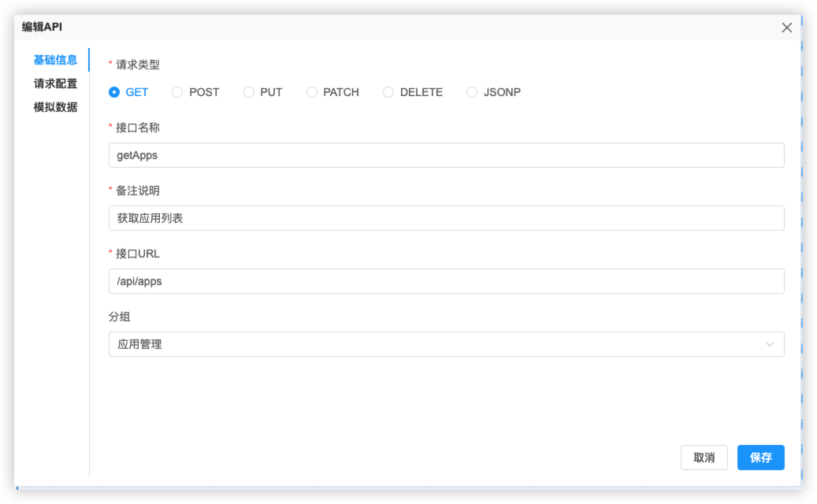Focus the 备注说明 input with 获取应用列表
Screen dimensions: 817x504
click(446, 218)
